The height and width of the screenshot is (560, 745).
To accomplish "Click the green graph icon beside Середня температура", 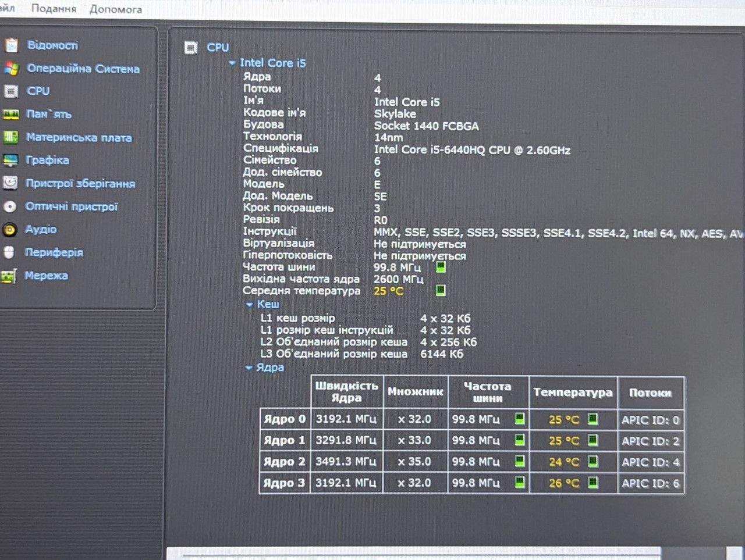I will pyautogui.click(x=441, y=290).
